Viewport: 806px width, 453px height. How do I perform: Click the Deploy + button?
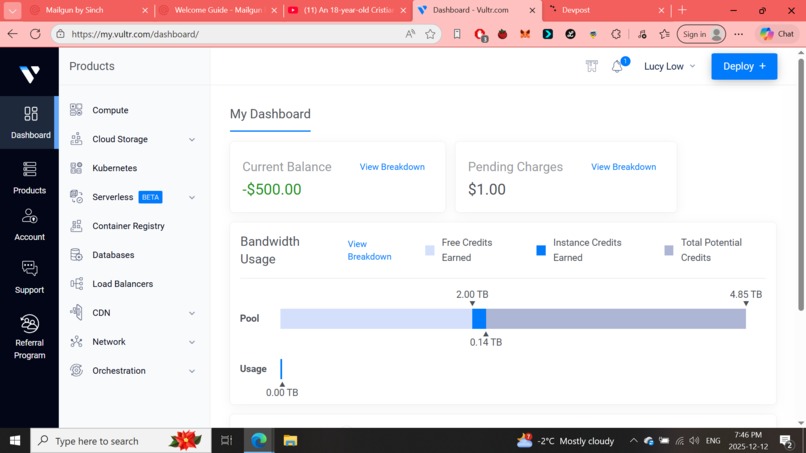coord(744,66)
